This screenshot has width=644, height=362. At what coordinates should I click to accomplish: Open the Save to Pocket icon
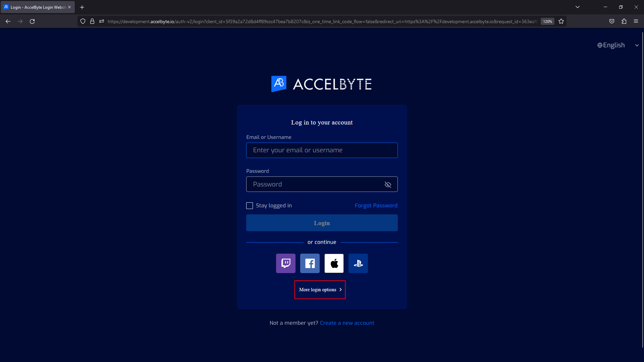612,21
